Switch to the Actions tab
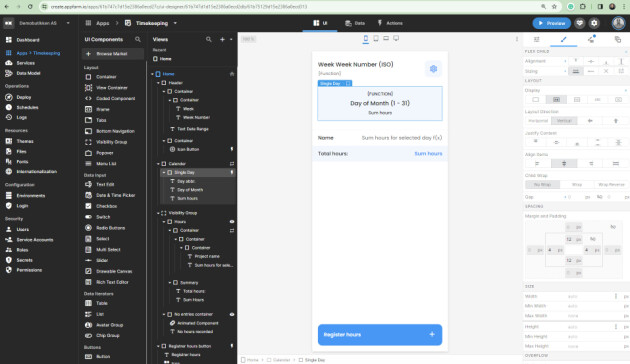630x364 pixels. click(390, 23)
